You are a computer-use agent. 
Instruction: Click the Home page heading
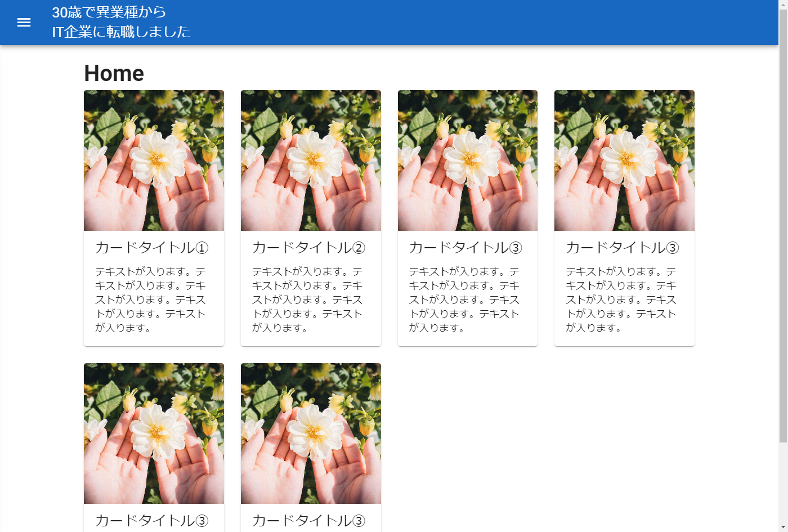coord(114,73)
